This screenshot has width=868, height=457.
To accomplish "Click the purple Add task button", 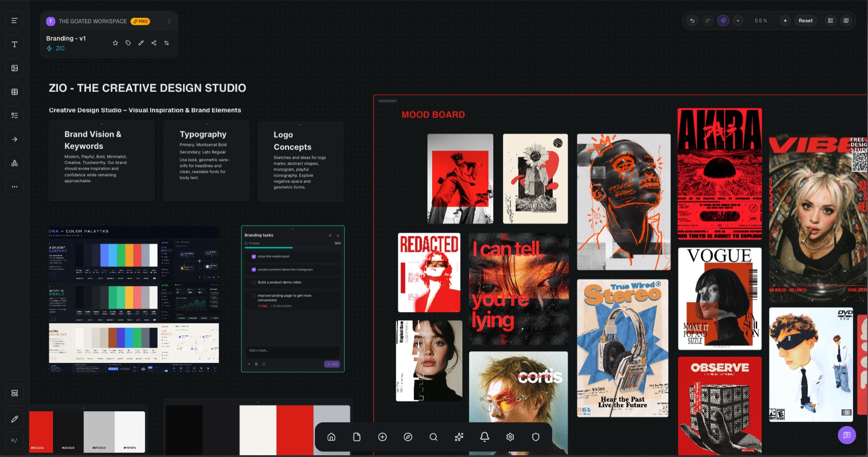I will (332, 364).
